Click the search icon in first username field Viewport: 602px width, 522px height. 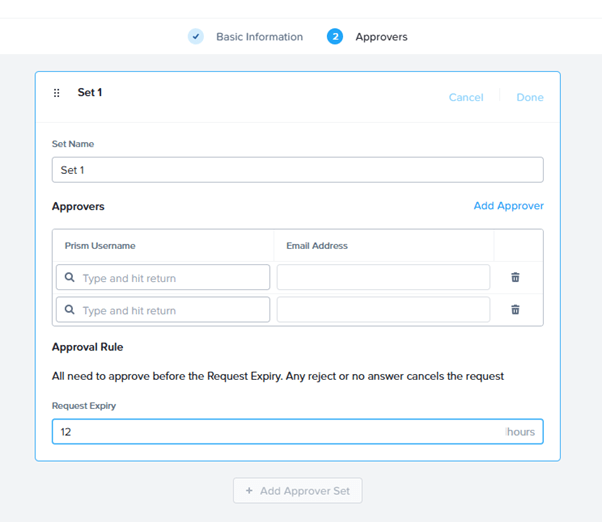70,278
